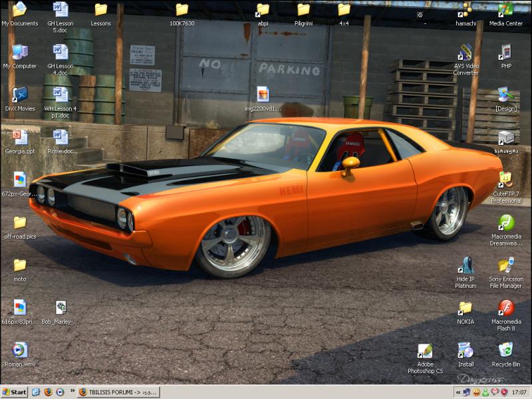
Task: Launch Adobe Photoshop CS
Action: tap(425, 358)
